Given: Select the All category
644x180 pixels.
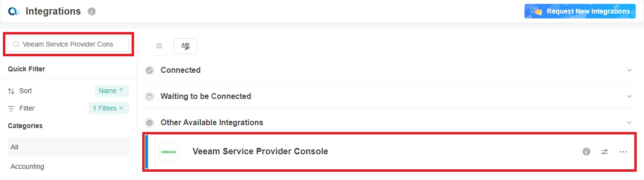Looking at the screenshot, I should click(68, 147).
